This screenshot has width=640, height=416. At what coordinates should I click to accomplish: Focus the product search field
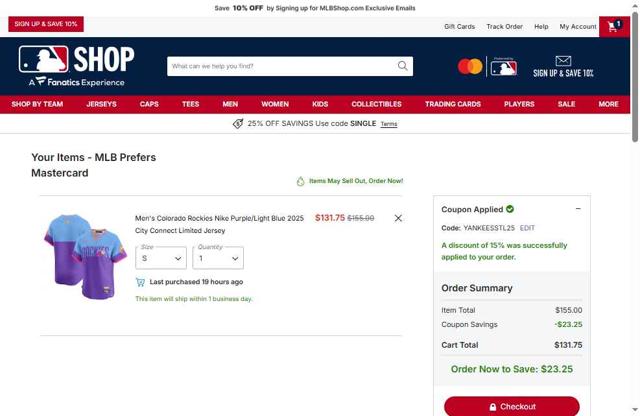click(x=282, y=66)
